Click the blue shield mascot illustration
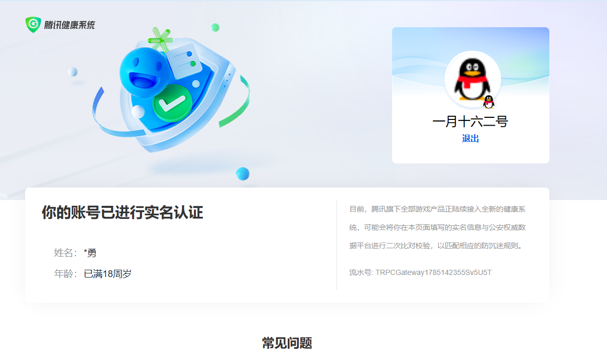607x364 pixels. click(x=171, y=91)
